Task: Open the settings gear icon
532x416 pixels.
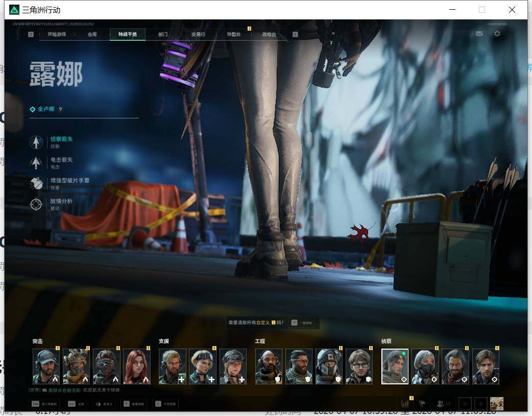Action: pyautogui.click(x=497, y=34)
